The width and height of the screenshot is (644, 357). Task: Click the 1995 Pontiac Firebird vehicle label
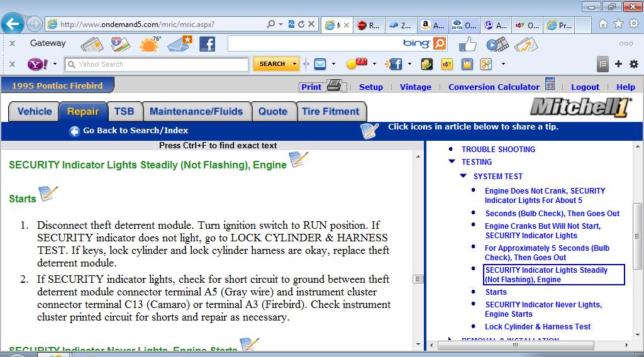[57, 85]
